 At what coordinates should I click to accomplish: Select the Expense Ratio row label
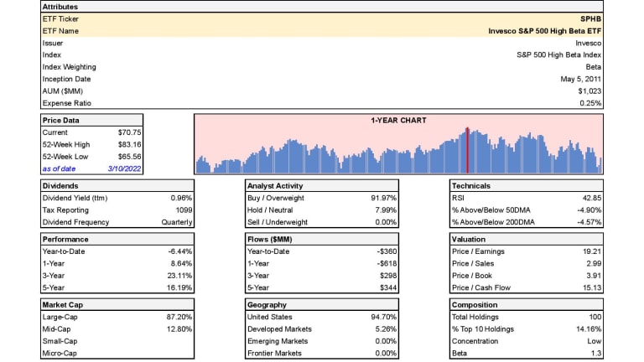click(x=66, y=103)
